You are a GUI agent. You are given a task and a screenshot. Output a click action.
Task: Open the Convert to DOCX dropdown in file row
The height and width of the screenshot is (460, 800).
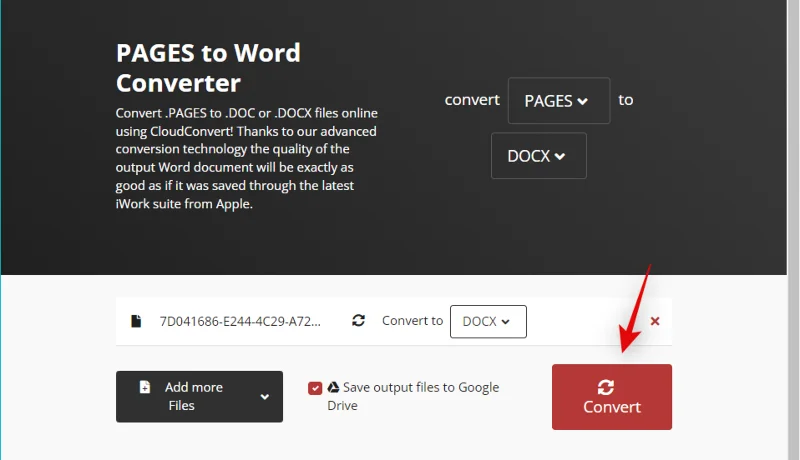488,321
